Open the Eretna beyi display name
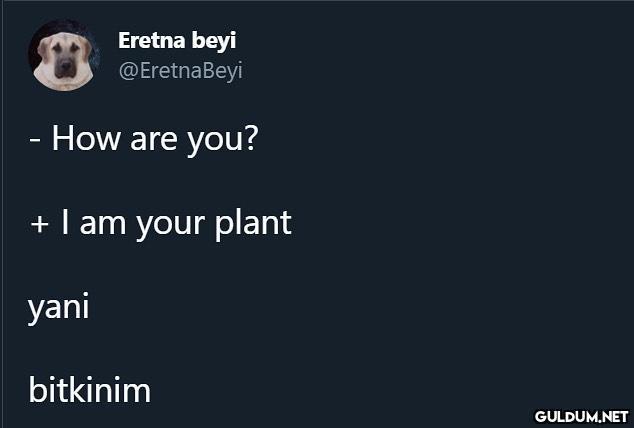Viewport: 634px width, 428px height. coord(177,41)
